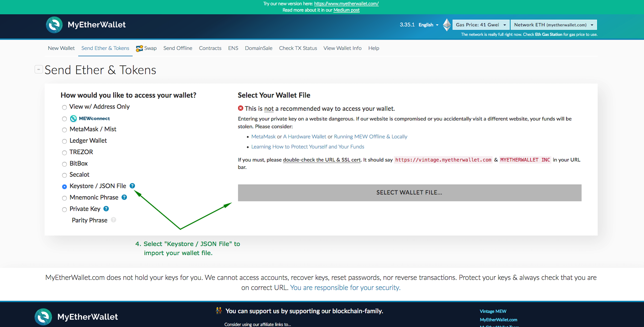Collapse the Send Ether & Tokens section
This screenshot has width=644, height=327.
click(39, 69)
